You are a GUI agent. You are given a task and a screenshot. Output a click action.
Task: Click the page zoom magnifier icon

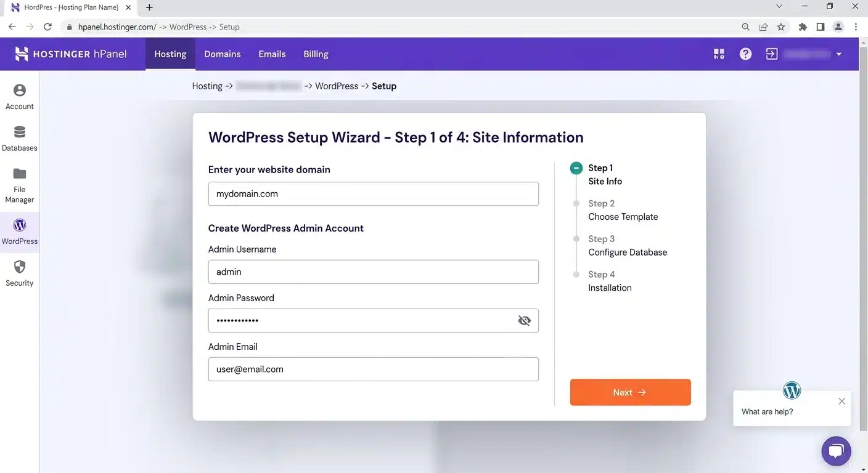(x=746, y=27)
